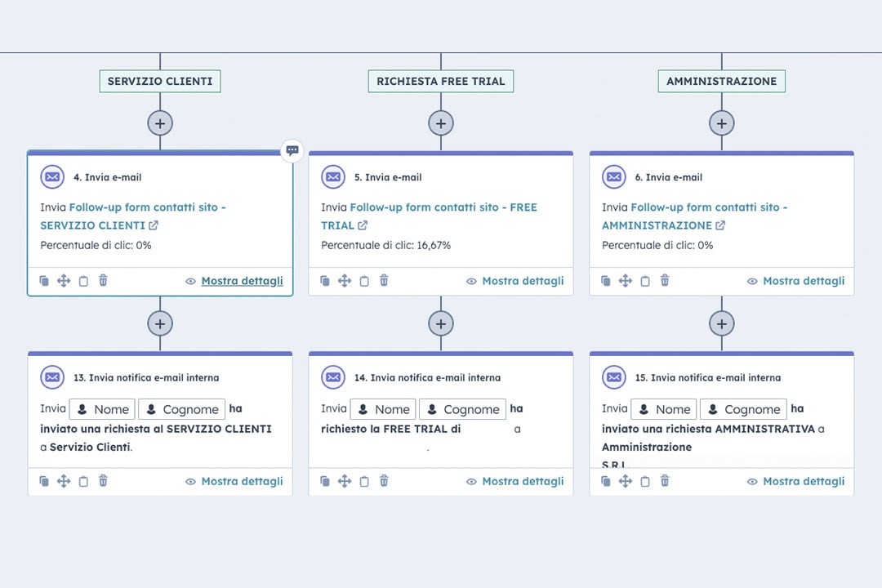This screenshot has height=588, width=882.
Task: Move action 15 internal notification
Action: tap(625, 481)
